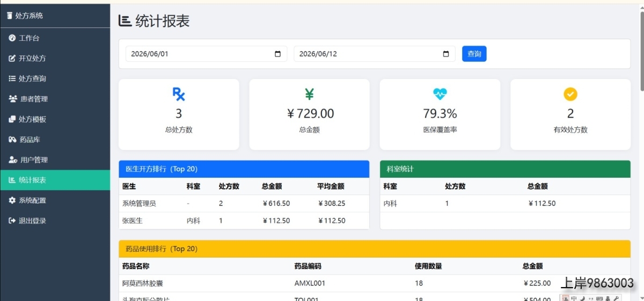This screenshot has height=301, width=644.
Task: Click the Rx prescription icon above 总处方数
Action: pos(179,94)
